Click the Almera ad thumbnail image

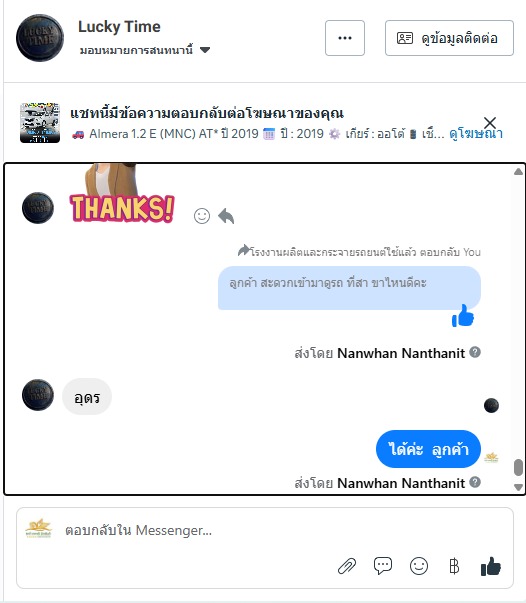(40, 123)
